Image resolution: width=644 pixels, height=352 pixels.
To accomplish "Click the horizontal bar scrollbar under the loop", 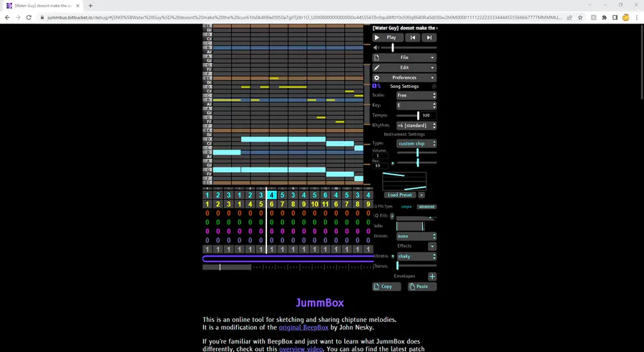I will (x=288, y=268).
